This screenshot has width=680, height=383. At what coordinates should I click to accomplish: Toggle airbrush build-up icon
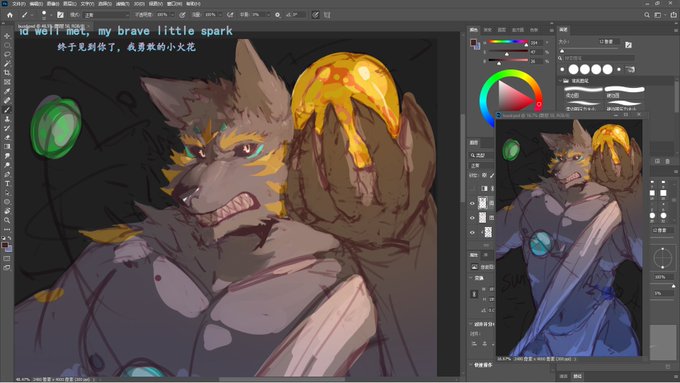click(230, 15)
